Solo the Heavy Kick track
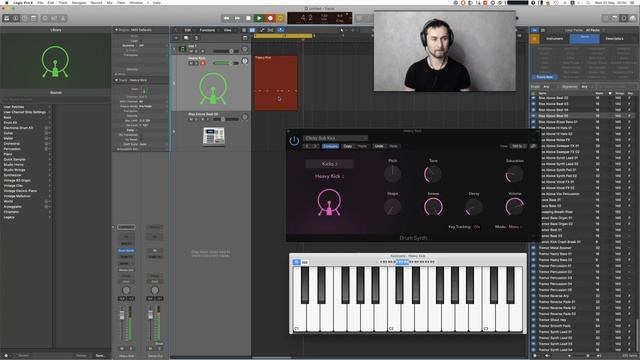Image resolution: width=640 pixels, height=360 pixels. 196,63
